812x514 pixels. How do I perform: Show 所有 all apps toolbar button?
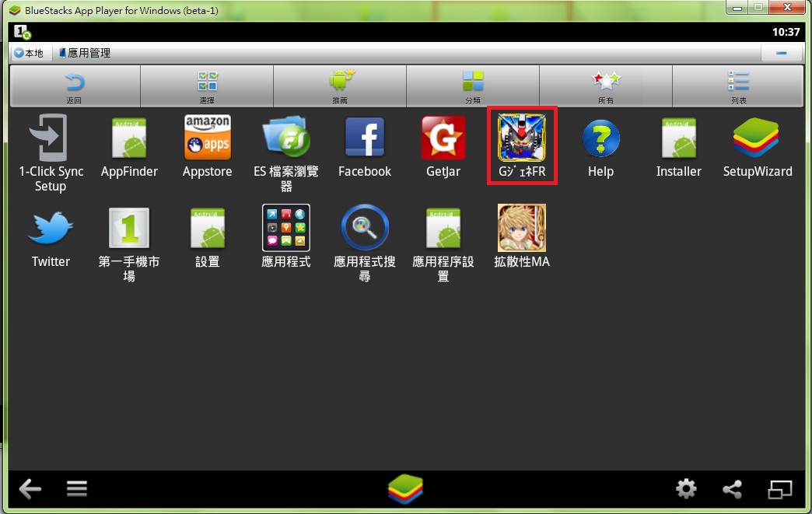(x=606, y=86)
